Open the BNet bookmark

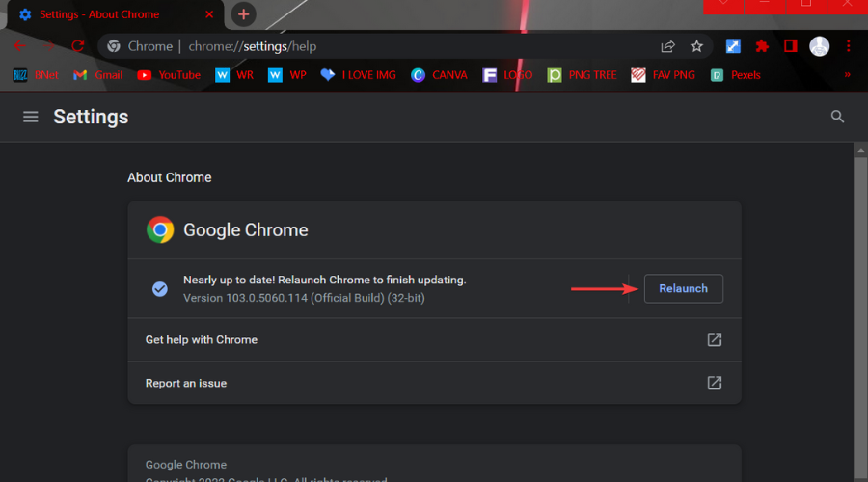[36, 75]
